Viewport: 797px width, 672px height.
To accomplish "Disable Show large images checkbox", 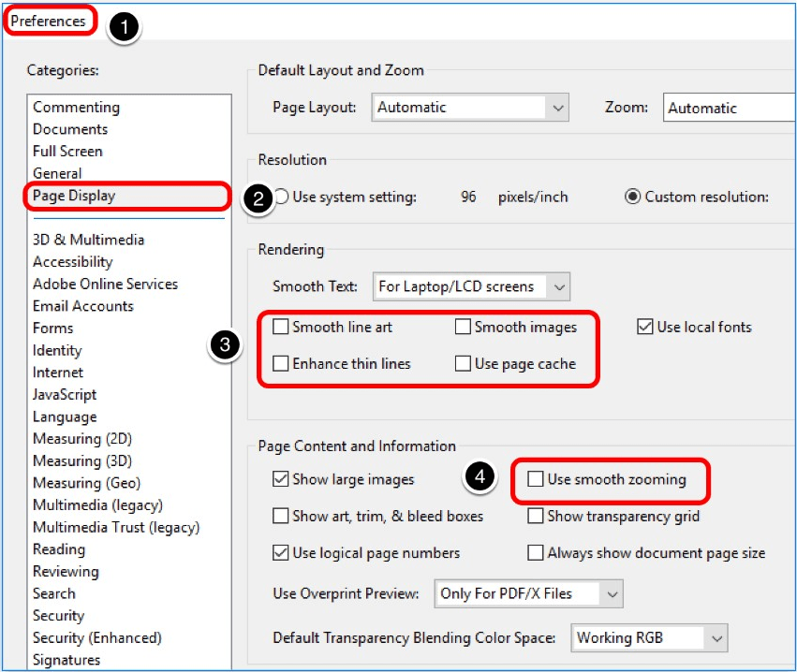I will (281, 480).
